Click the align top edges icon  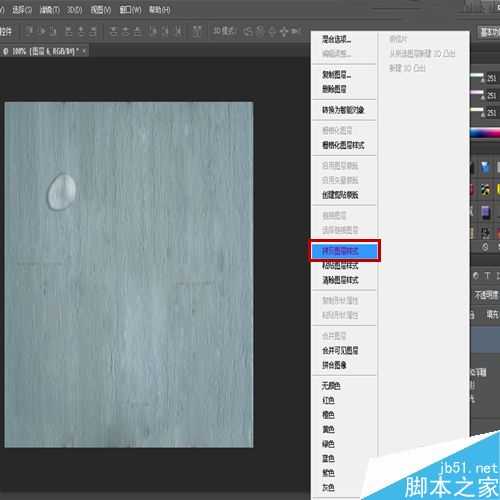(x=30, y=32)
